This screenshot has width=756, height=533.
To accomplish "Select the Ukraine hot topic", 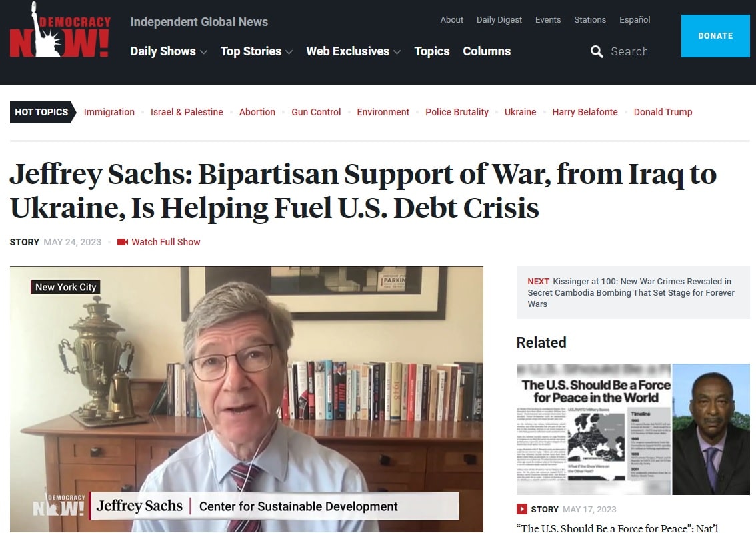I will (520, 112).
